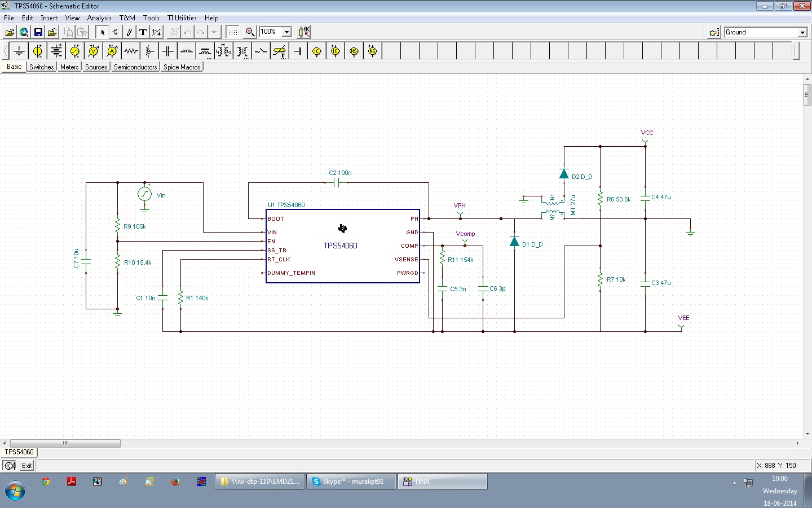Insert a switch component

(x=261, y=51)
